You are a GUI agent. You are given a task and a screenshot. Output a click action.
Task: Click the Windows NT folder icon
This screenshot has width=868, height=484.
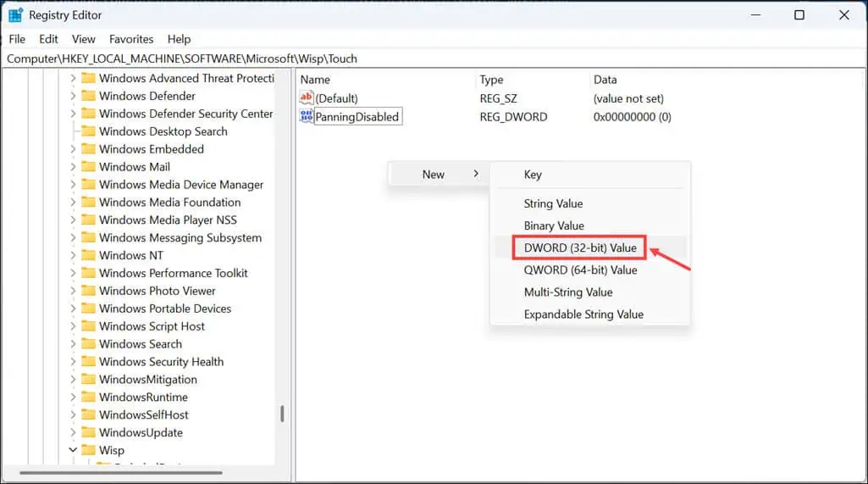point(88,256)
